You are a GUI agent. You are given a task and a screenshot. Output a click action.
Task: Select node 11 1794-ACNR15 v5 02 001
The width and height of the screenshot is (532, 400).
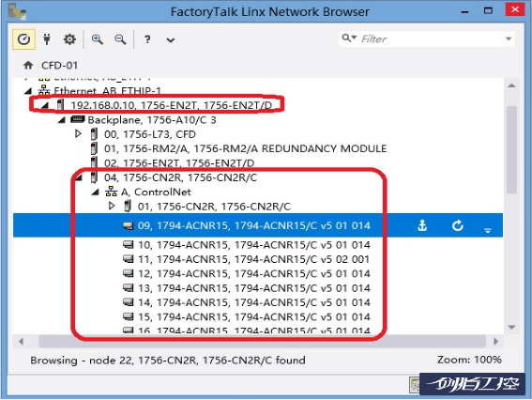coord(247,259)
